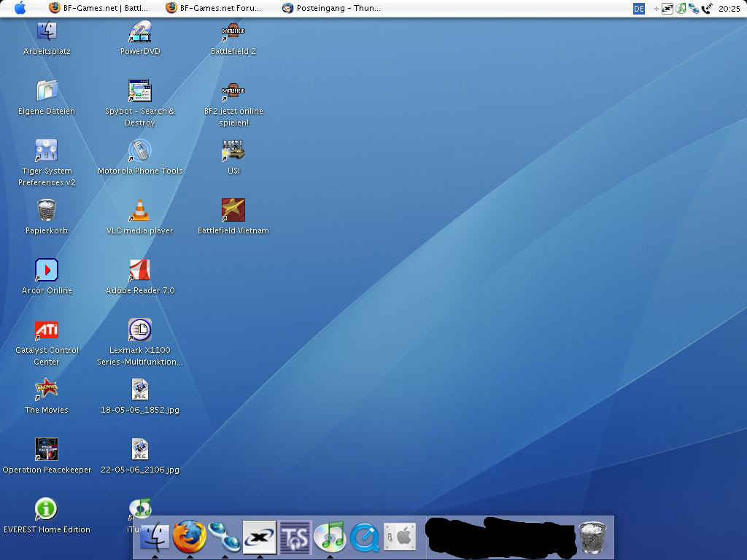
Task: Open the Arcor Online shortcut
Action: (47, 270)
